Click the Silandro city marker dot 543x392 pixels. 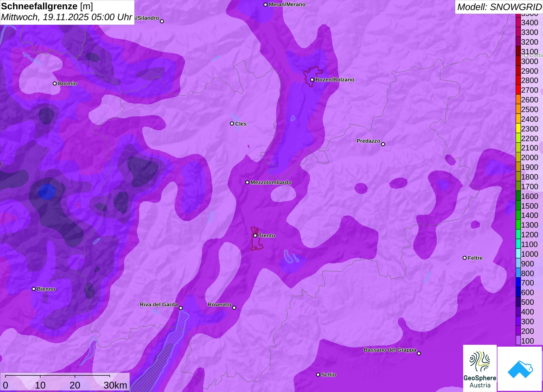click(162, 21)
